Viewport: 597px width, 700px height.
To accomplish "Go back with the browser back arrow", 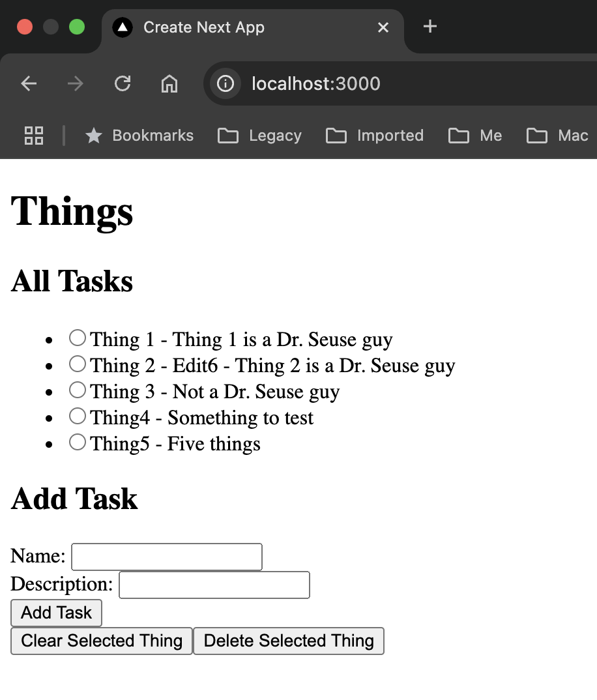I will click(29, 83).
